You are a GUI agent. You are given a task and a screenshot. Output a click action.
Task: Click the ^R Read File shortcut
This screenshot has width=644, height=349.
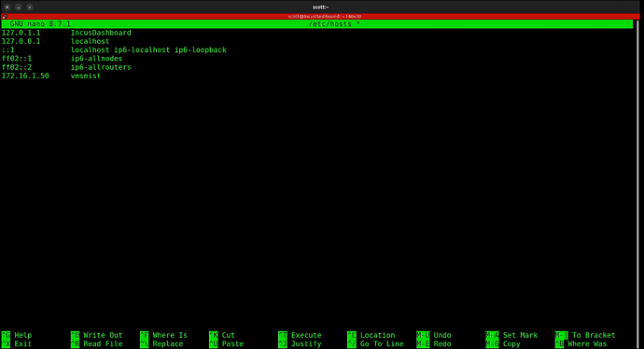click(x=96, y=343)
